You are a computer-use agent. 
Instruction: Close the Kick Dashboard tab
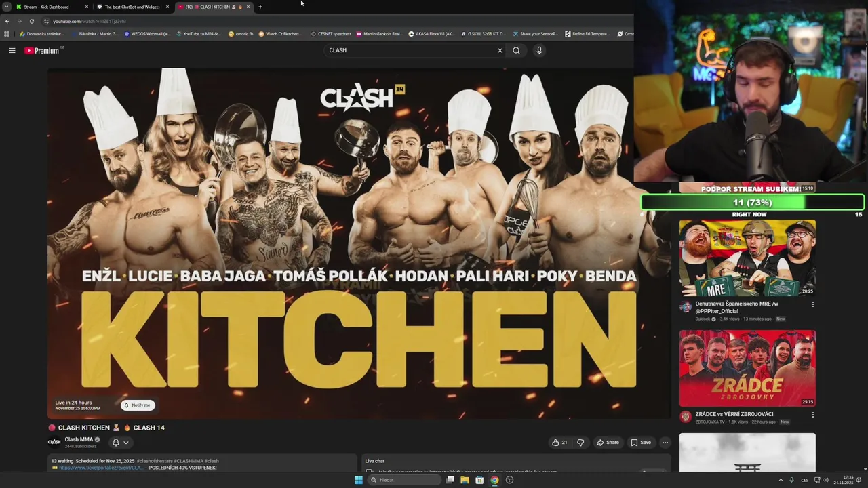point(87,7)
